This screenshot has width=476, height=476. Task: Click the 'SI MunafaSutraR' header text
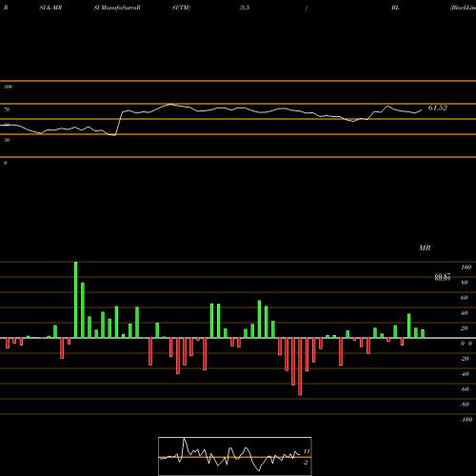point(117,8)
